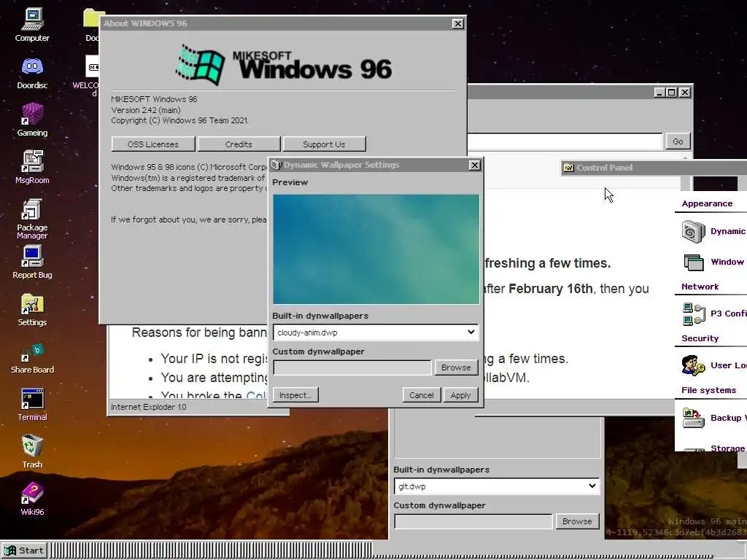
Task: Click the Windows 96 logo in About window
Action: [284, 65]
